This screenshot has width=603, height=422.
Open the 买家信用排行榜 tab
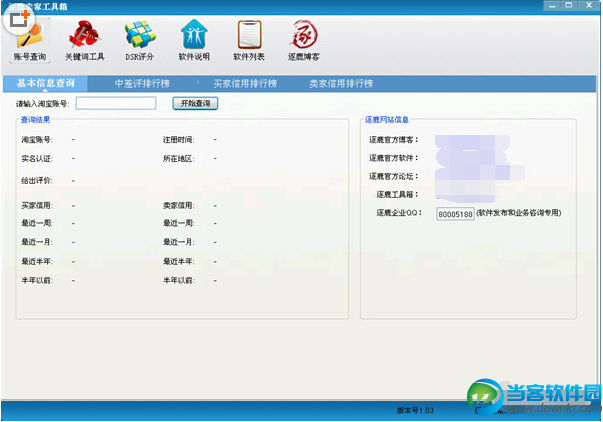[x=245, y=83]
